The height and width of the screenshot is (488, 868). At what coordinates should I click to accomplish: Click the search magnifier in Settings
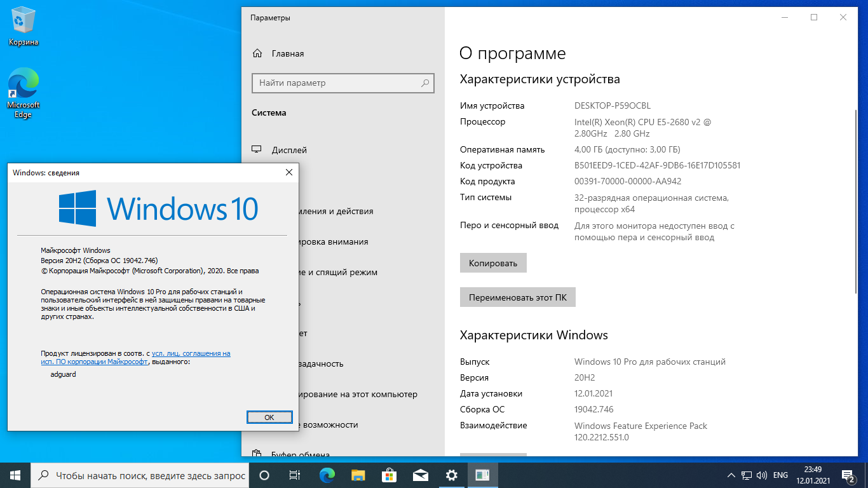[x=425, y=83]
